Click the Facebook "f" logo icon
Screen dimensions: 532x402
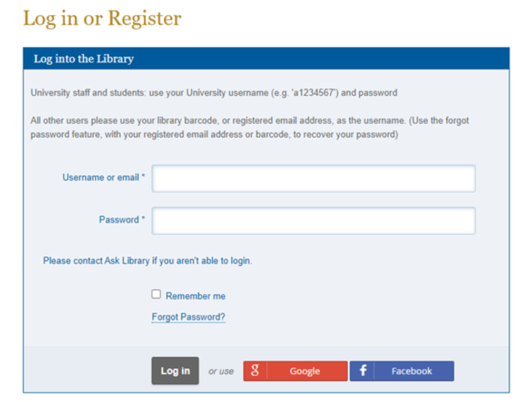pos(363,371)
